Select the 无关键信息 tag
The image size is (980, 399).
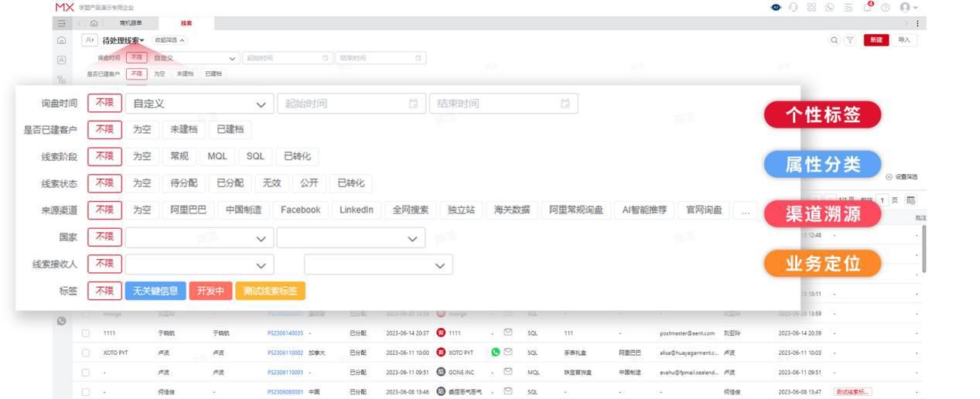pyautogui.click(x=155, y=291)
